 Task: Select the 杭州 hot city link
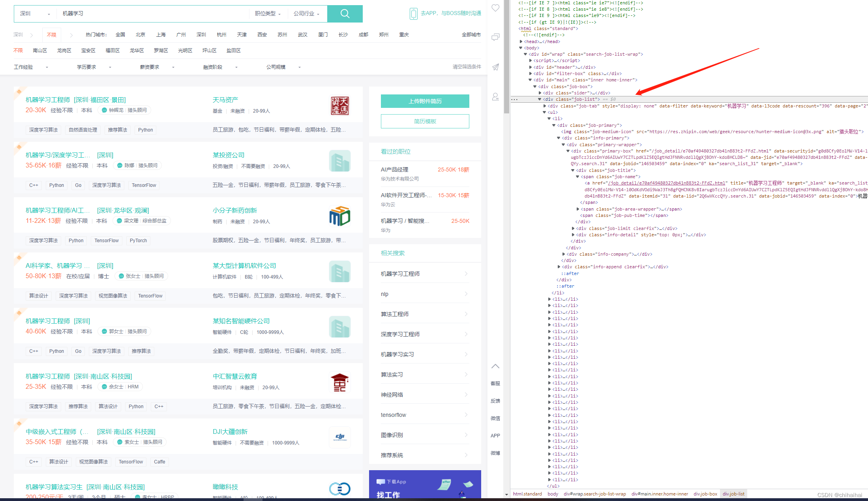tap(221, 35)
